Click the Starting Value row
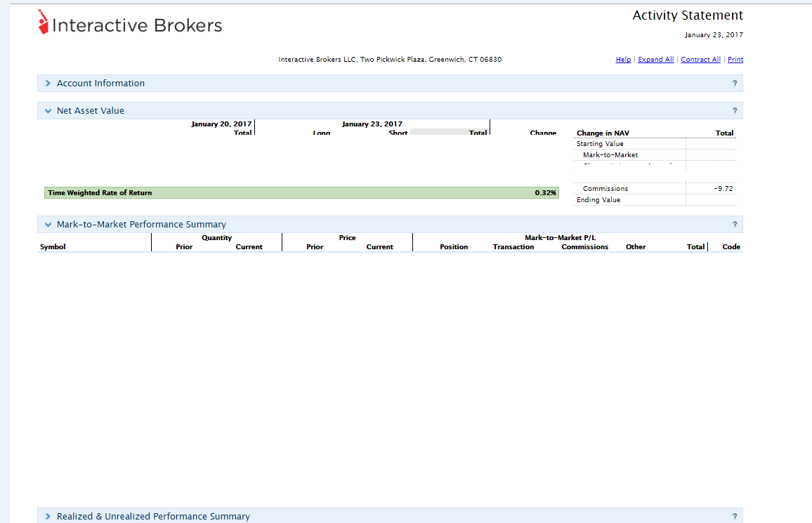This screenshot has width=812, height=523. pyautogui.click(x=655, y=144)
